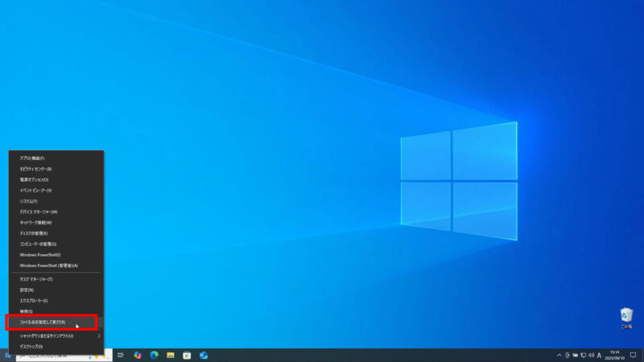Open デバイス マネージャー from the menu
The height and width of the screenshot is (362, 644).
point(47,212)
